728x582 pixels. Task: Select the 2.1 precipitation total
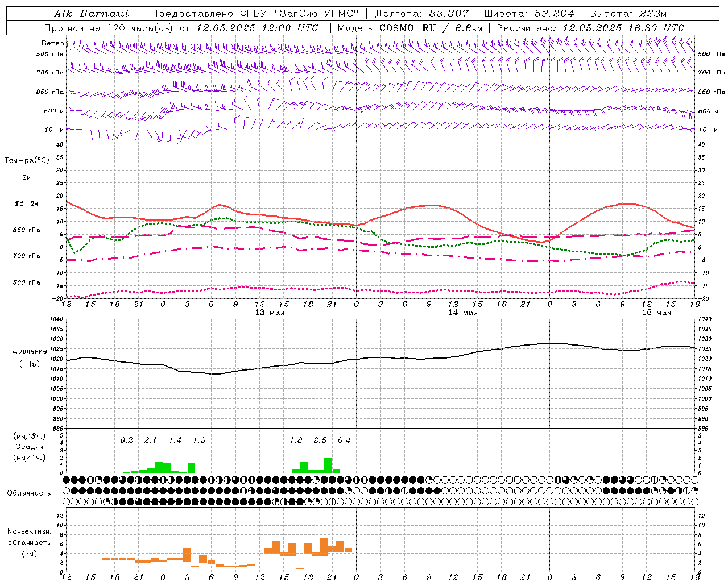pos(150,440)
